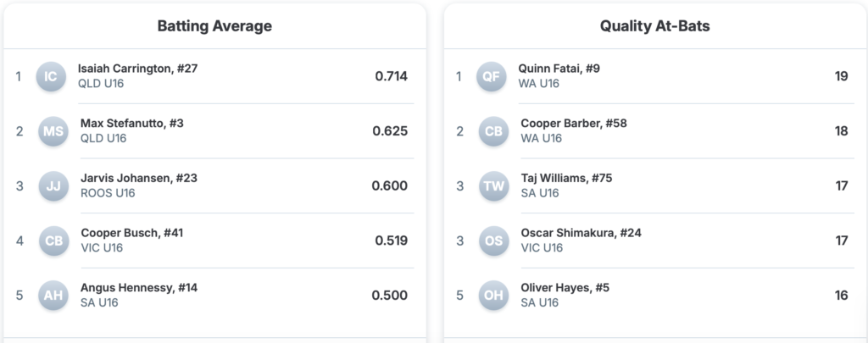
Task: Select the OS avatar for Oscar Shimakura
Action: click(x=494, y=241)
